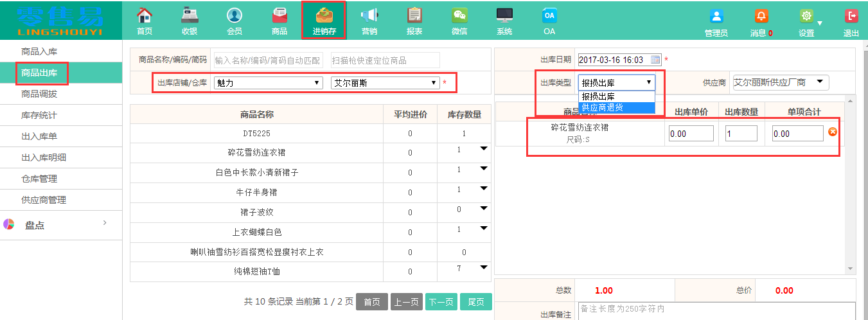Open the 首页 home icon
The width and height of the screenshot is (868, 320).
pos(145,15)
